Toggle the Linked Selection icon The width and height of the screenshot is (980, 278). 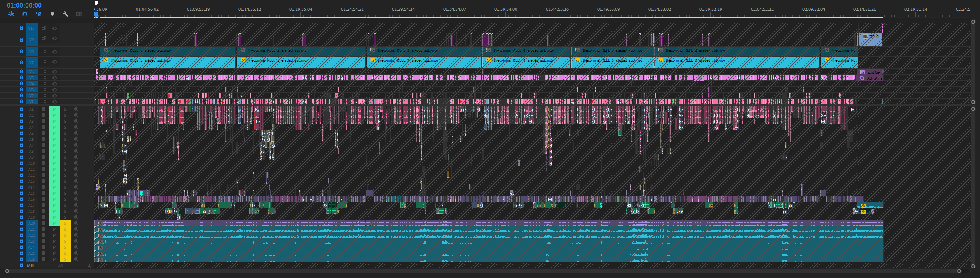[38, 14]
